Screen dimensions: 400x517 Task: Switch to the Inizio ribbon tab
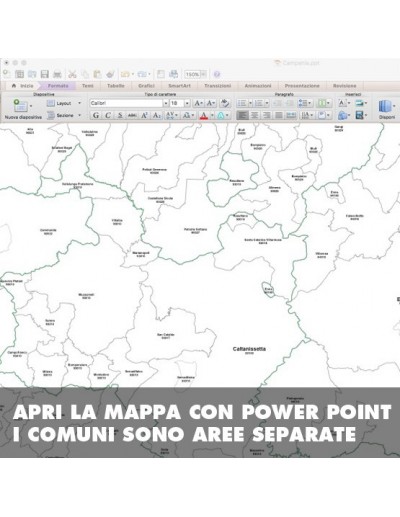tap(23, 86)
